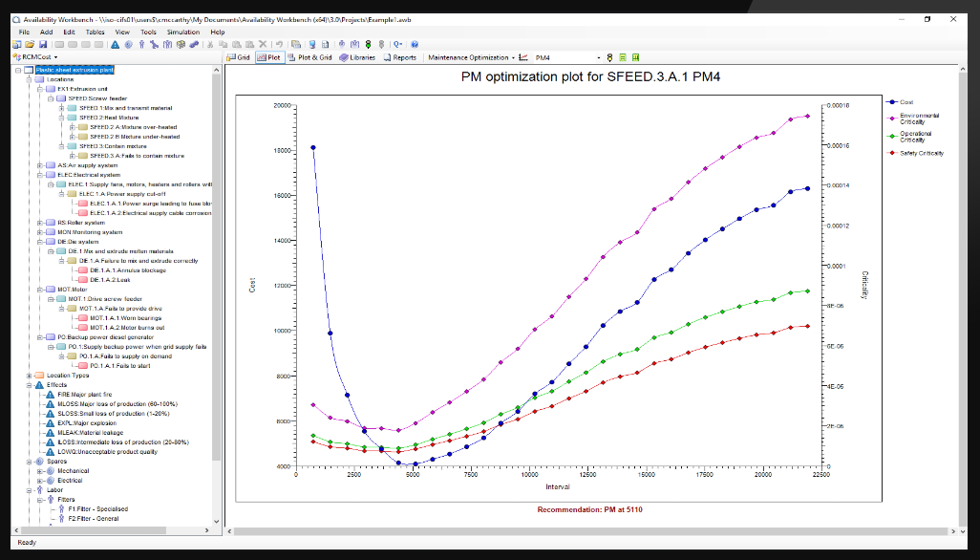This screenshot has width=980, height=560.
Task: Save the project with the Save toolbar icon
Action: [42, 44]
